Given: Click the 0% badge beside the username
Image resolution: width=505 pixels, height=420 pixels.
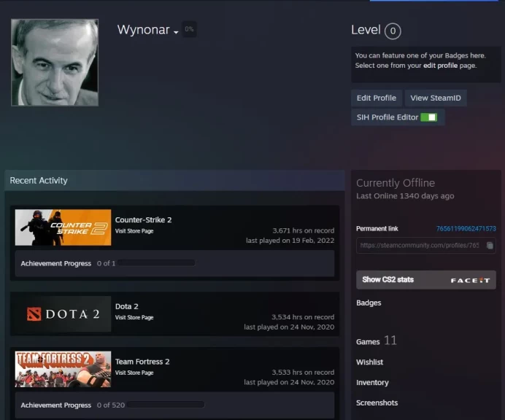Looking at the screenshot, I should pyautogui.click(x=189, y=29).
